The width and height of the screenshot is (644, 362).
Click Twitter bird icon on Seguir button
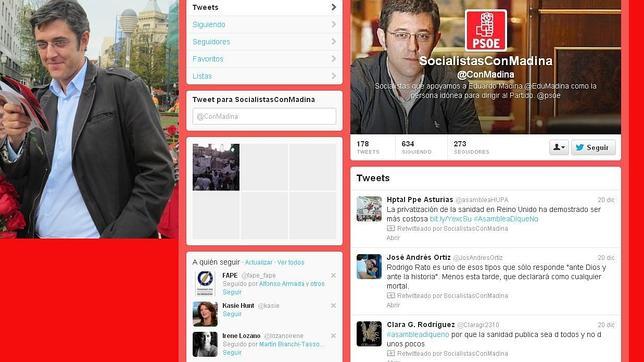(580, 148)
